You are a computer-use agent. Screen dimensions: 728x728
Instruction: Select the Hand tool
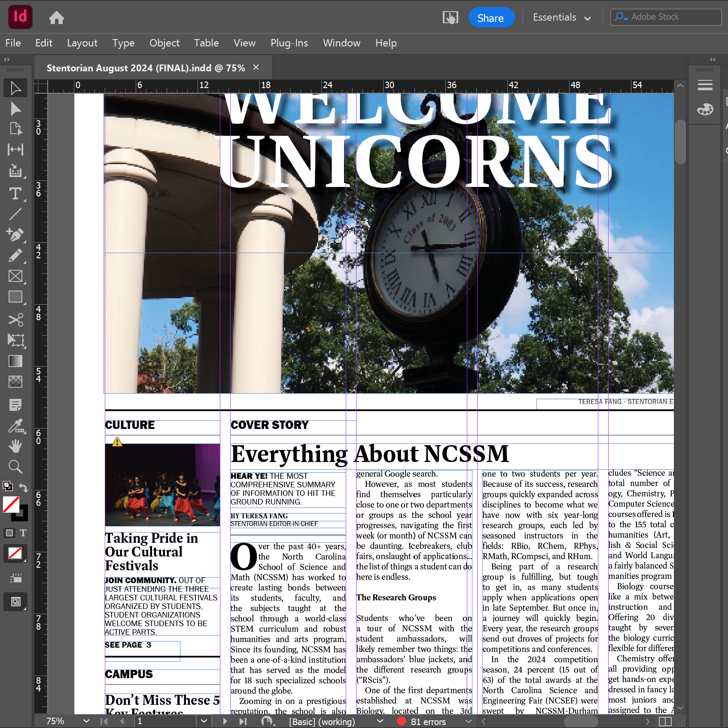(15, 446)
